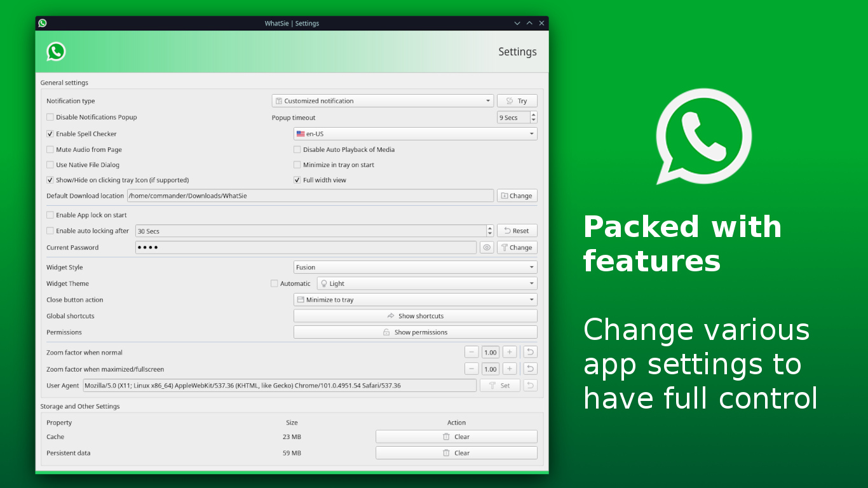Screen dimensions: 868x488
Task: Increase Popup timeout with up arrow
Action: [534, 114]
